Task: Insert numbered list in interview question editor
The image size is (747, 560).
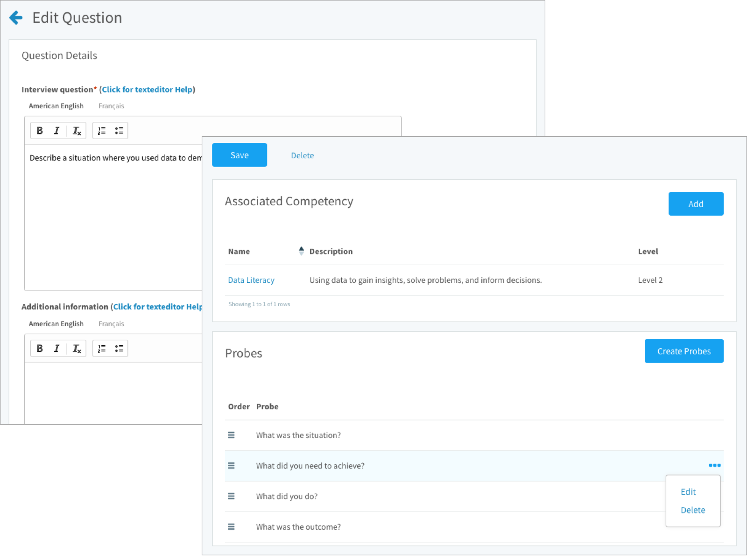Action: [x=102, y=131]
